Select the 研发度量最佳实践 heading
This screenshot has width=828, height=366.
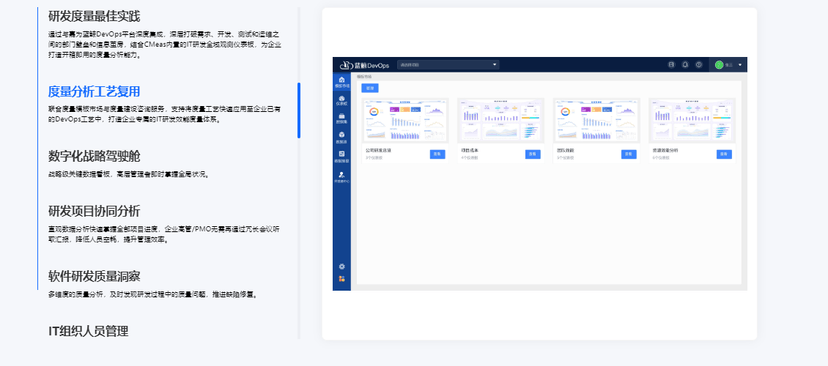point(94,16)
